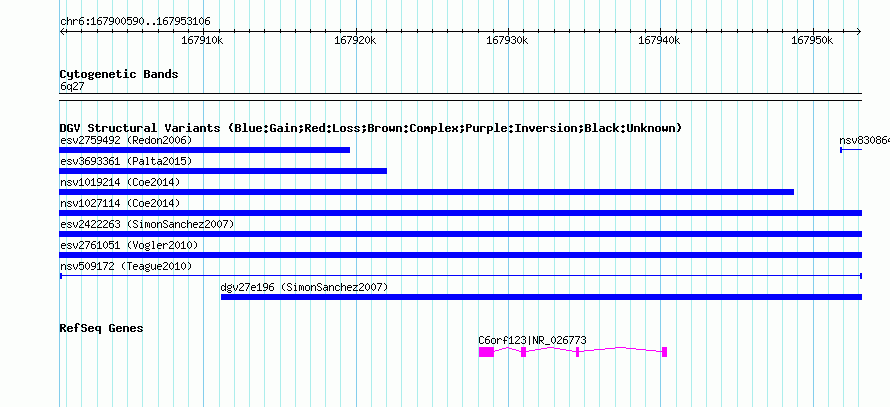This screenshot has height=407, width=890.
Task: Click the esv2422263 (SimonSanchez2007) label
Action: (147, 224)
